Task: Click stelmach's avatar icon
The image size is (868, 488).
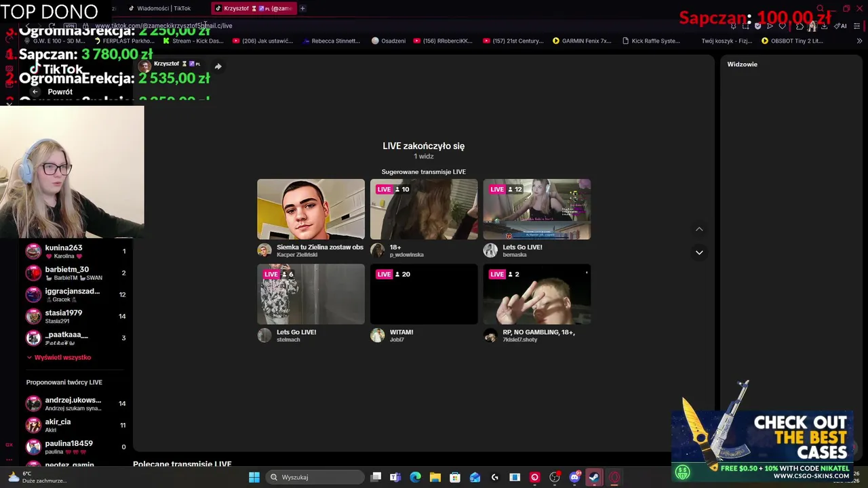Action: [x=264, y=335]
